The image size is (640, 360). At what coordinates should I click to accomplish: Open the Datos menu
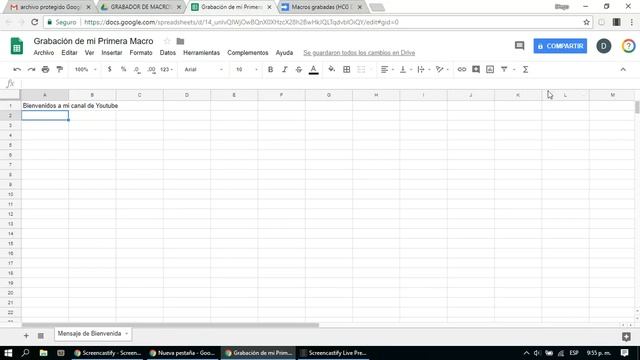tap(168, 53)
